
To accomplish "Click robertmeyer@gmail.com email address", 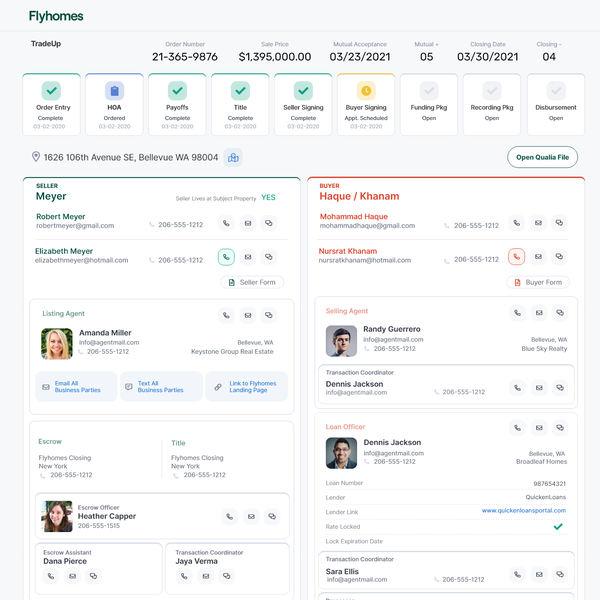I will click(75, 226).
